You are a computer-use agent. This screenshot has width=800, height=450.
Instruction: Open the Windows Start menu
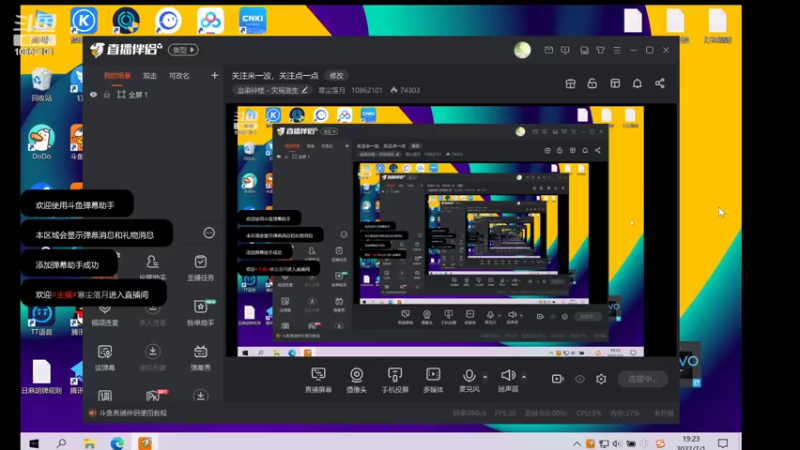point(34,443)
